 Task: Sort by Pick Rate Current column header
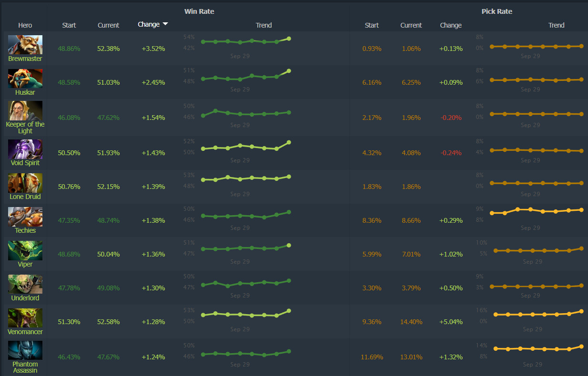point(411,25)
